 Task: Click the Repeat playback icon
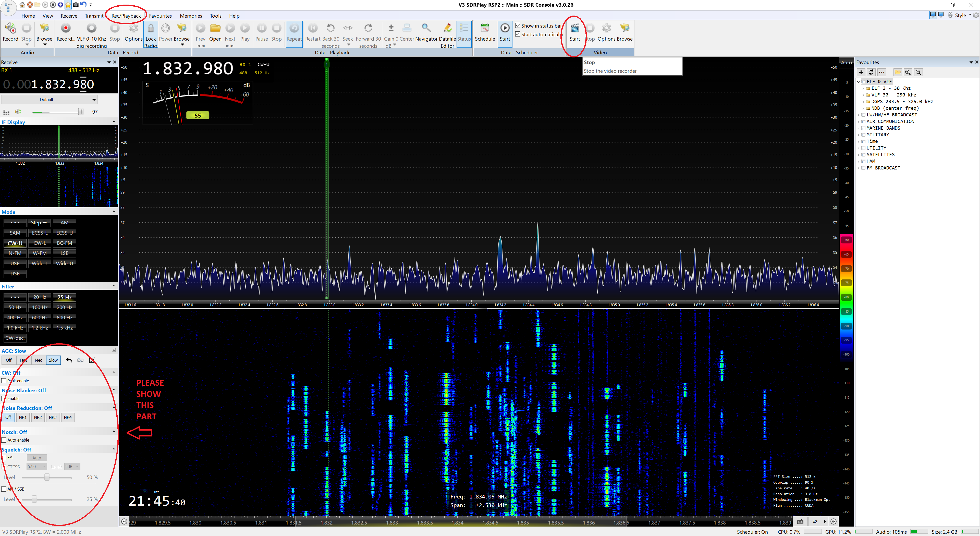click(294, 29)
